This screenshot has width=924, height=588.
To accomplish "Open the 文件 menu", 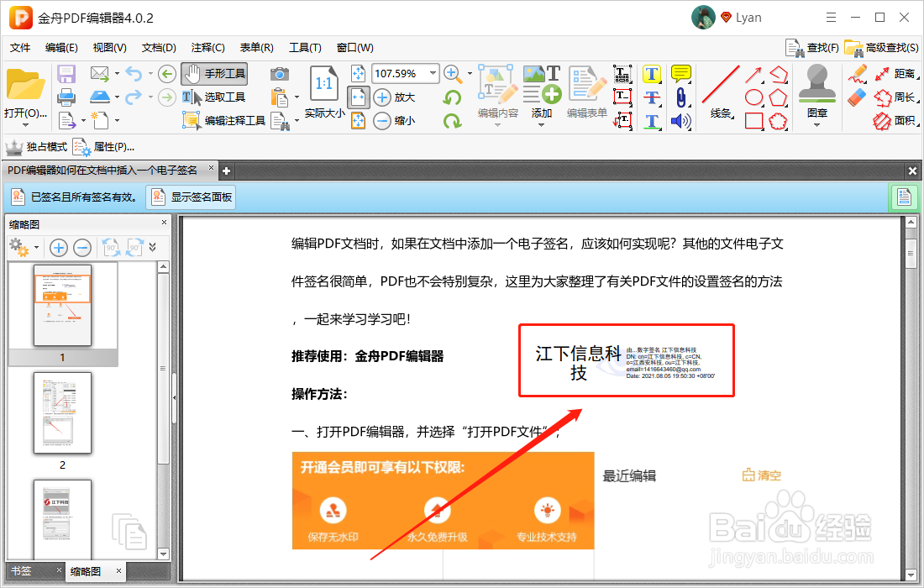I will (20, 48).
